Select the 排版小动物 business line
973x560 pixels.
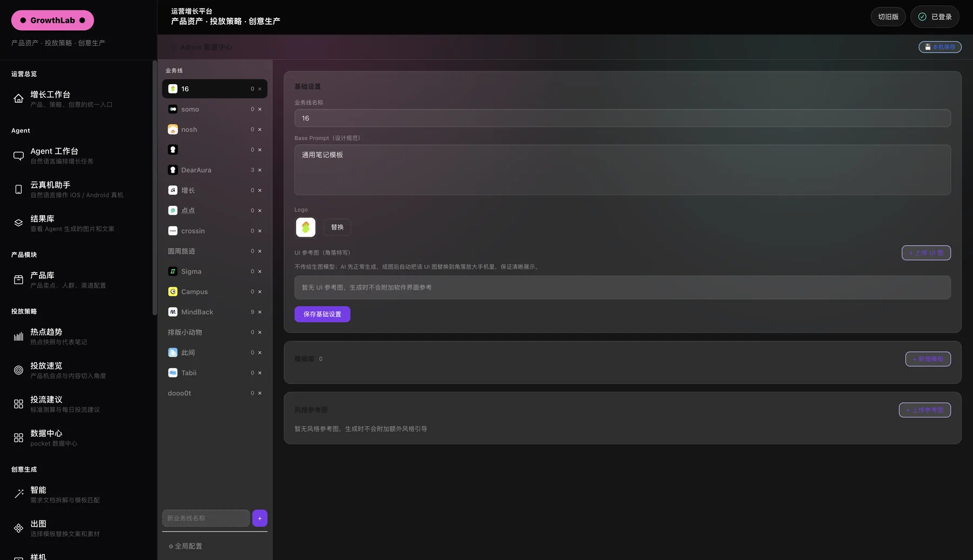click(215, 332)
